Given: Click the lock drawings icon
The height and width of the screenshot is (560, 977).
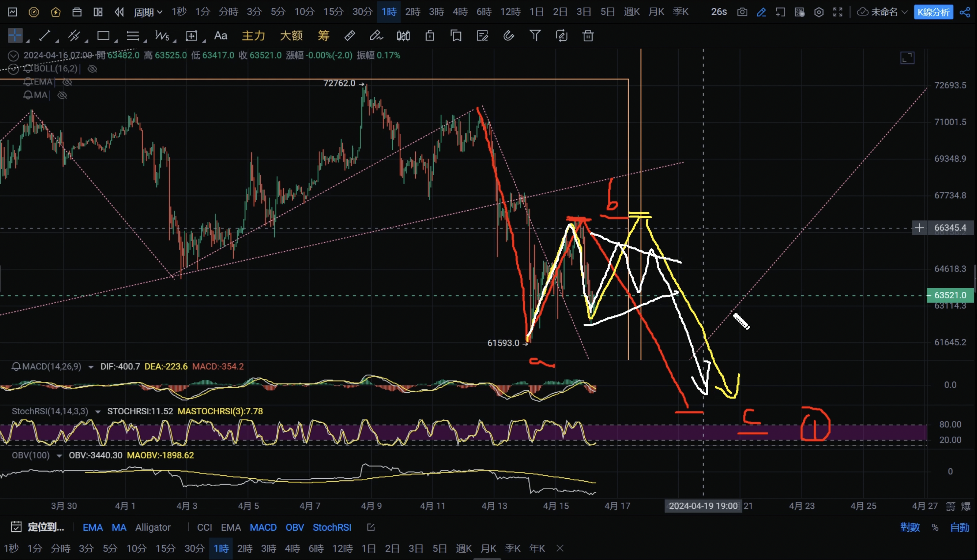Looking at the screenshot, I should (x=430, y=36).
